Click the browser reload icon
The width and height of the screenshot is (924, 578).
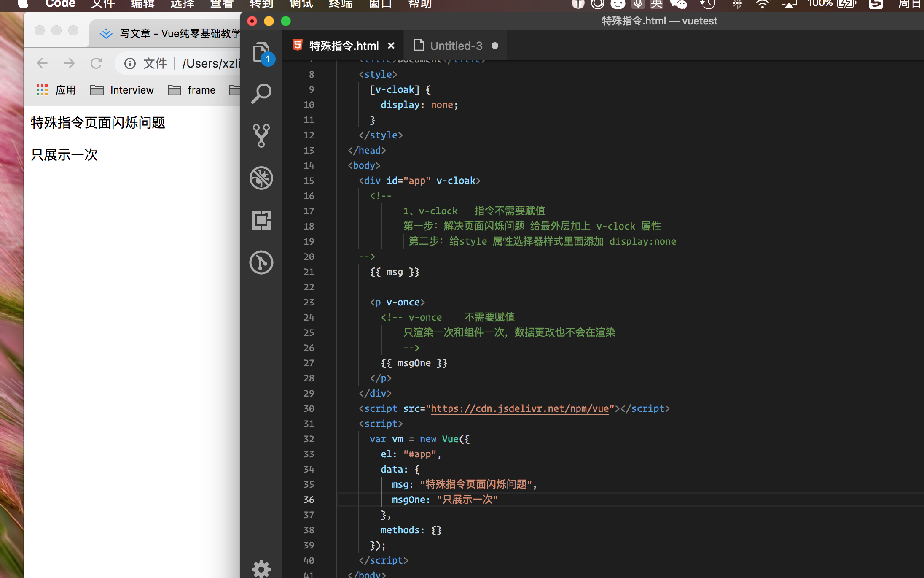tap(97, 63)
